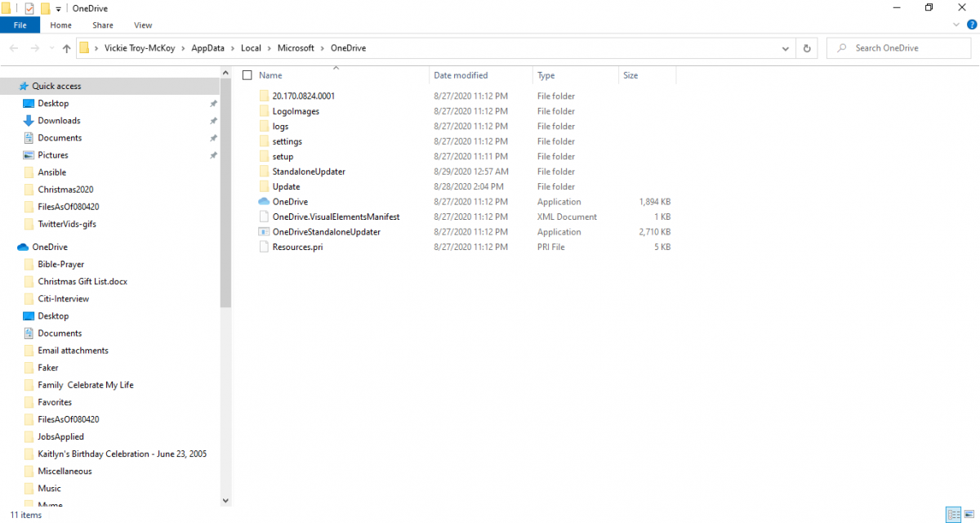980x523 pixels.
Task: Click the AppData breadcrumb in address bar
Action: coord(207,48)
